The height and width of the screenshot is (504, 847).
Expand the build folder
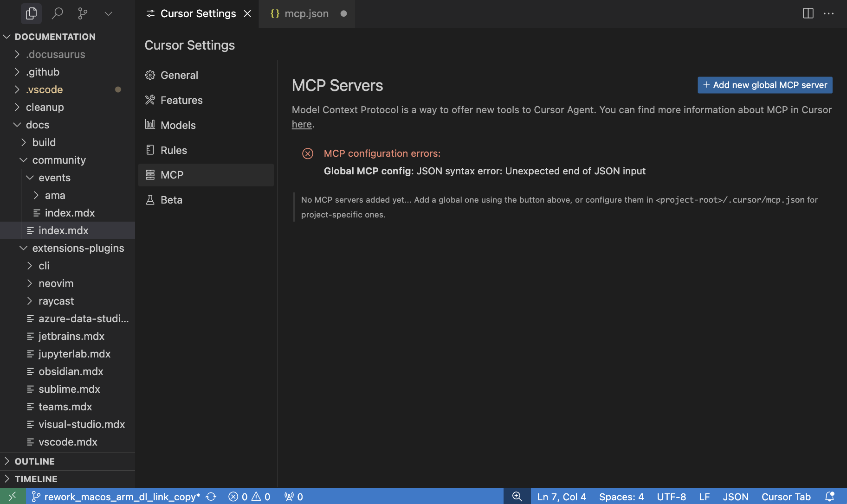coord(68,142)
